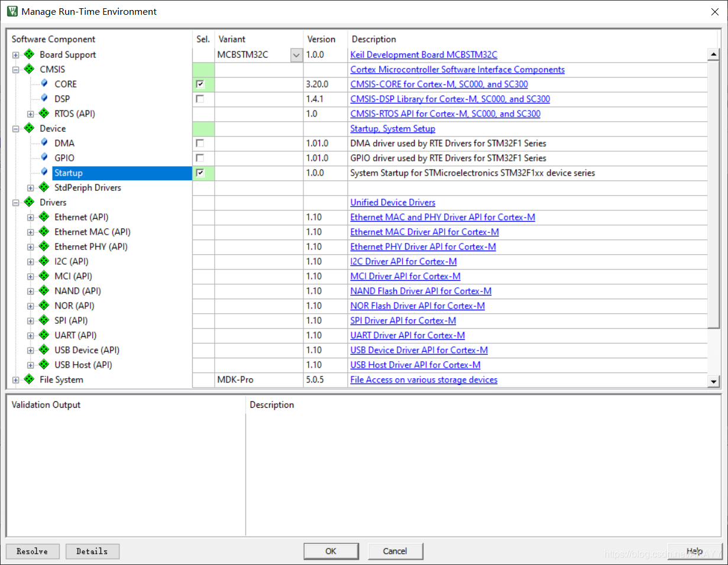Click the Variant column header

232,39
